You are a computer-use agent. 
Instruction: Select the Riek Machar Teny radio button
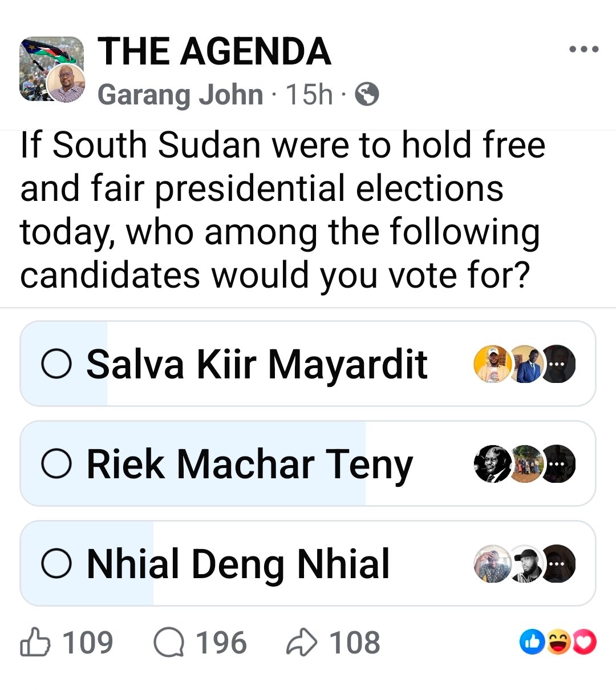click(56, 464)
